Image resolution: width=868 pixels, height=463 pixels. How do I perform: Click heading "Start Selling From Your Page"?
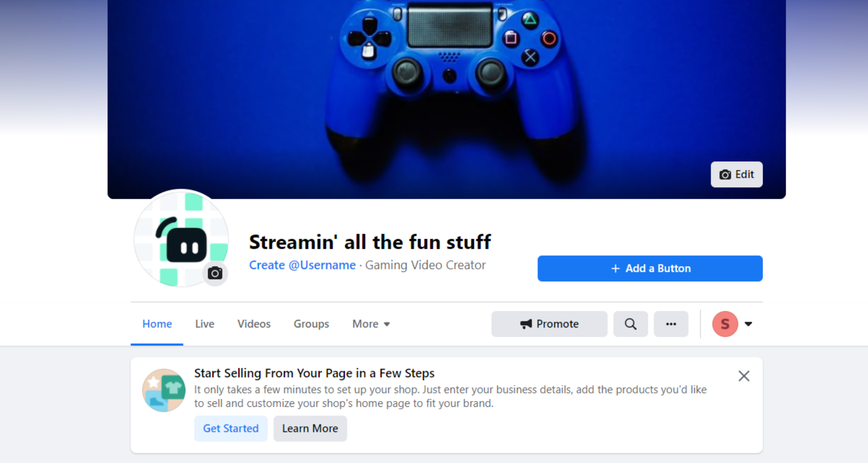click(314, 374)
